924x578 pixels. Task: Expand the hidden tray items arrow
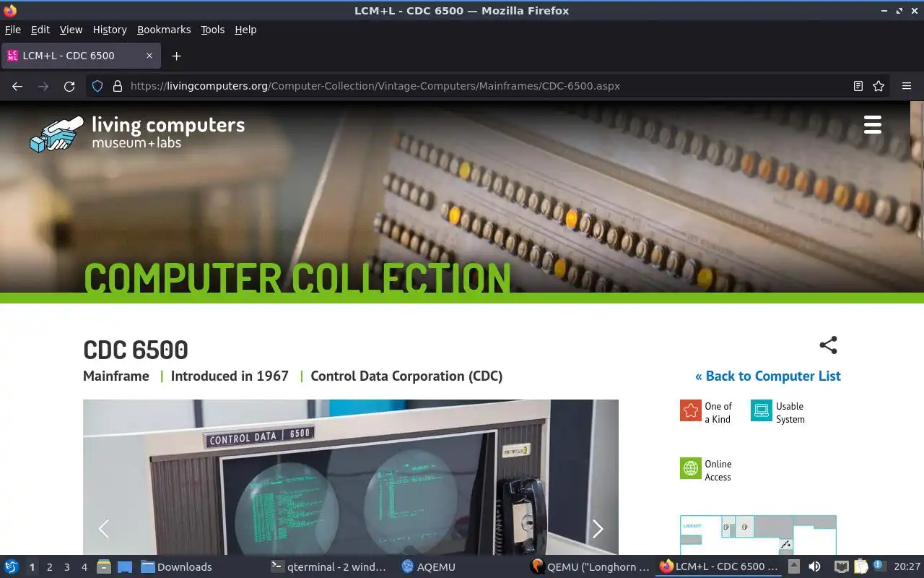coord(793,566)
